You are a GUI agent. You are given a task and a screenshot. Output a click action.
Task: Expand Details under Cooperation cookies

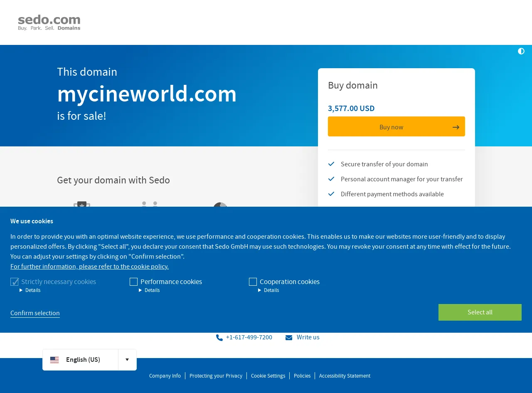(x=268, y=290)
